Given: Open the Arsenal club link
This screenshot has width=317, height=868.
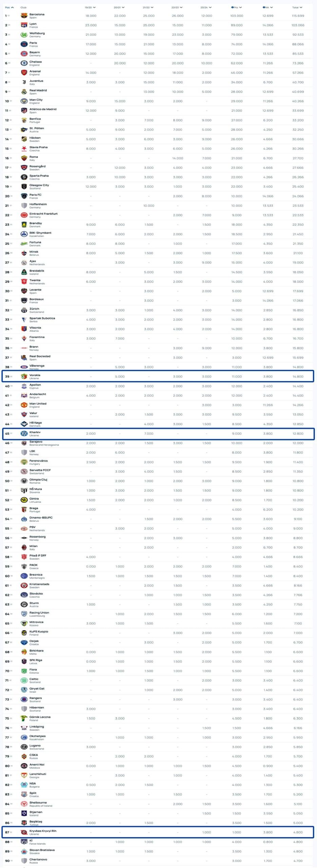Looking at the screenshot, I should [35, 71].
